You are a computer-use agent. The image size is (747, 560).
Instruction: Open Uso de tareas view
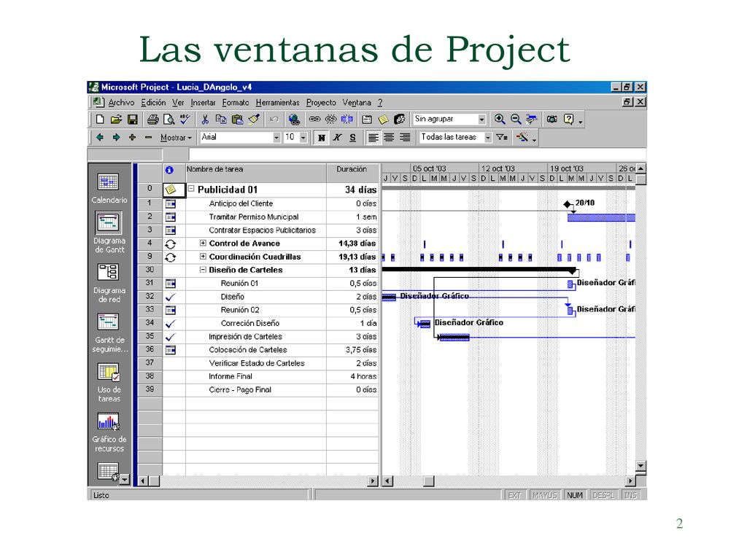tap(109, 382)
